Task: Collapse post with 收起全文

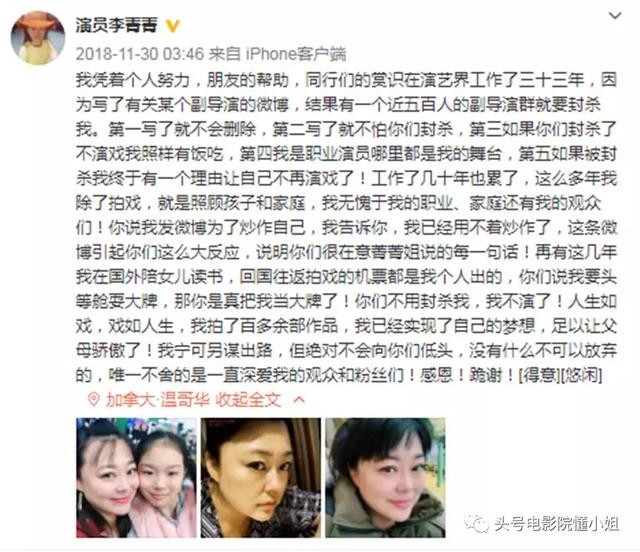Action: (x=248, y=400)
